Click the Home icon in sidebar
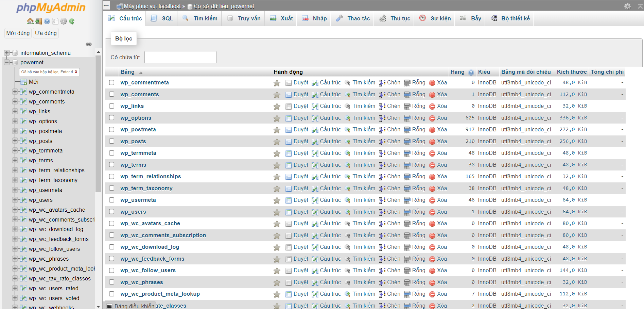This screenshot has height=309, width=644. (x=30, y=21)
